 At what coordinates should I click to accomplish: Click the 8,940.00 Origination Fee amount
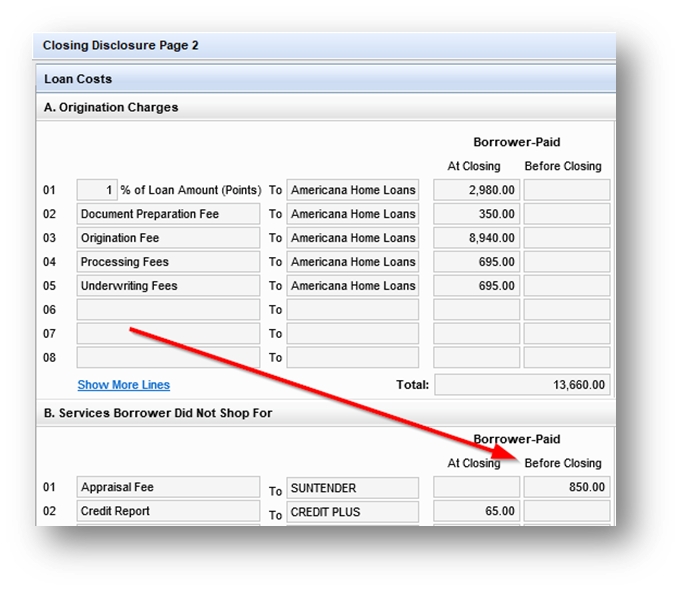click(x=476, y=238)
